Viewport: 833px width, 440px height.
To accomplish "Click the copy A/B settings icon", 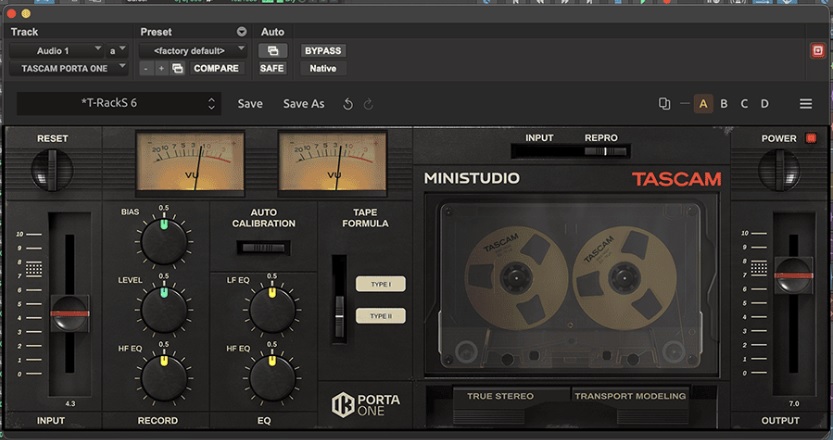I will pyautogui.click(x=664, y=104).
